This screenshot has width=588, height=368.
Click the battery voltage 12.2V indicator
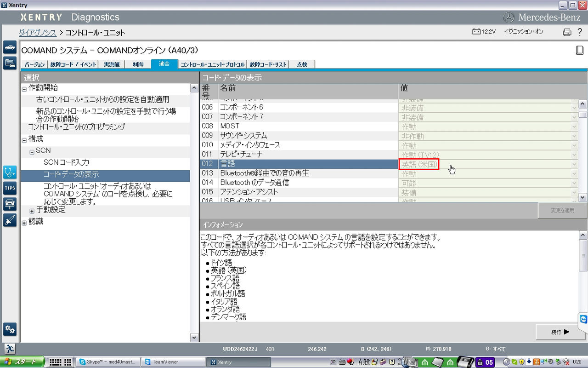[x=484, y=32]
